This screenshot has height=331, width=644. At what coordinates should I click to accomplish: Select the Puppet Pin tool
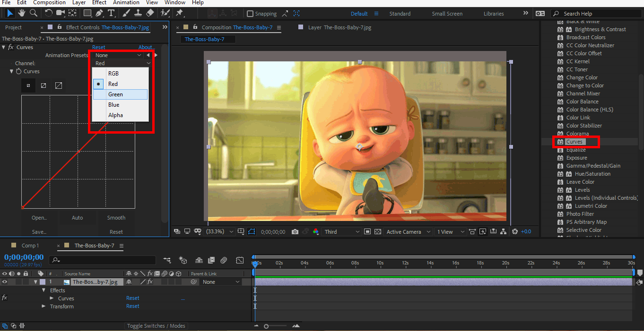pyautogui.click(x=179, y=13)
